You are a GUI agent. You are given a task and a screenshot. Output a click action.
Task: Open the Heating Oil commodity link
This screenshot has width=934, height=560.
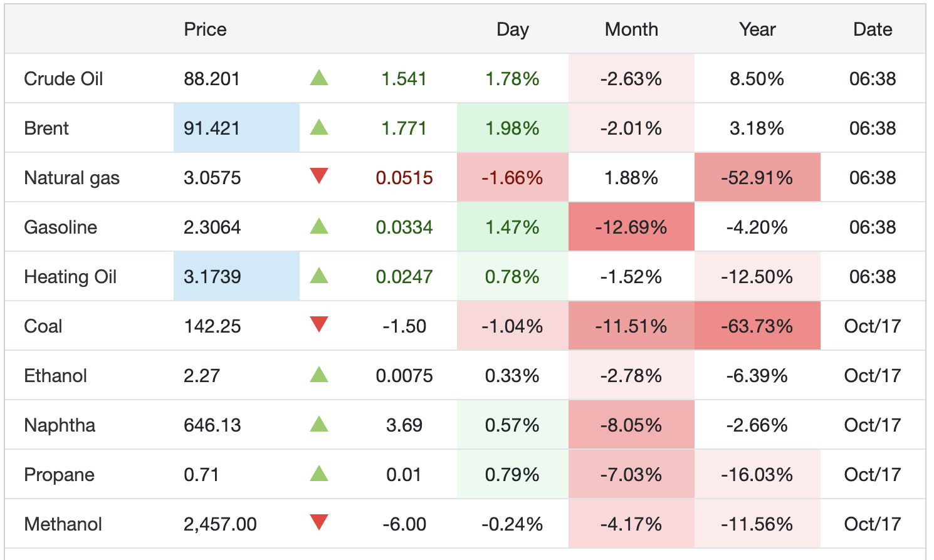click(x=70, y=277)
